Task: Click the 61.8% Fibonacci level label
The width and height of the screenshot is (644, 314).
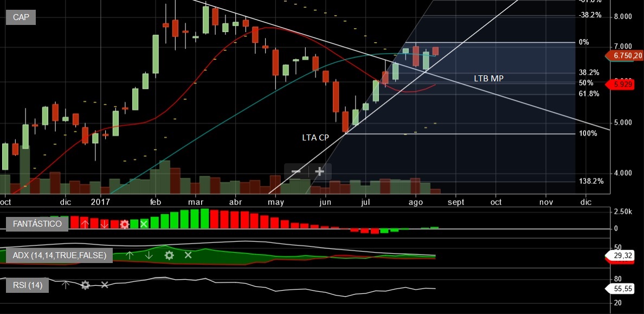Action: coord(589,94)
